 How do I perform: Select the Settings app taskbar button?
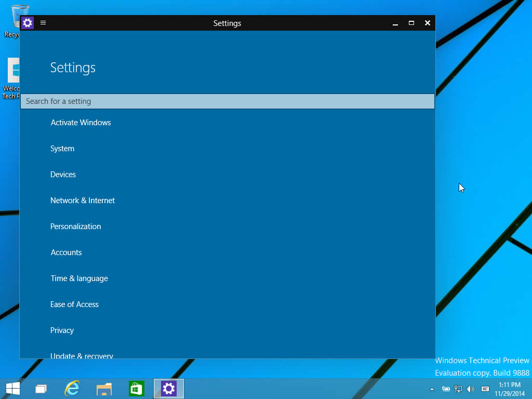pyautogui.click(x=169, y=389)
